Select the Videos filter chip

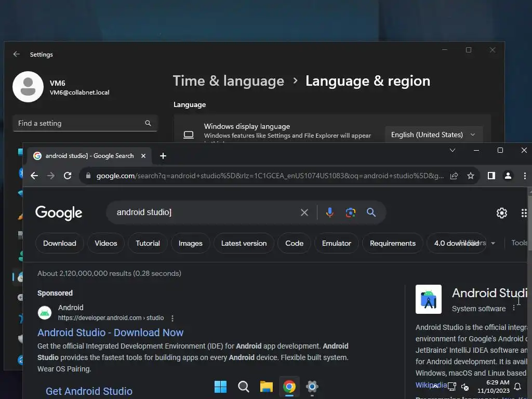click(x=106, y=243)
